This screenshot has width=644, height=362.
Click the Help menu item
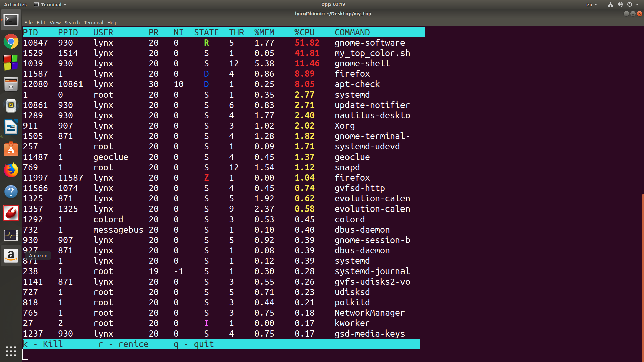[112, 23]
